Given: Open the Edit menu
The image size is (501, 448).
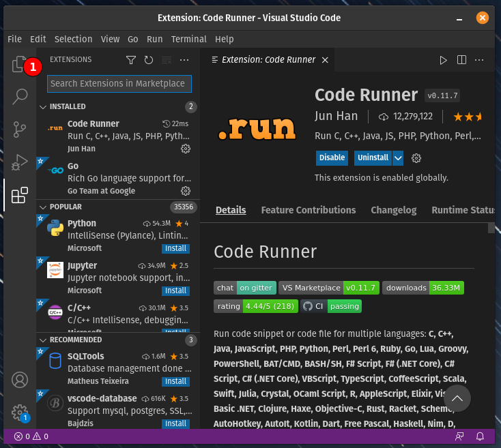Looking at the screenshot, I should (38, 39).
